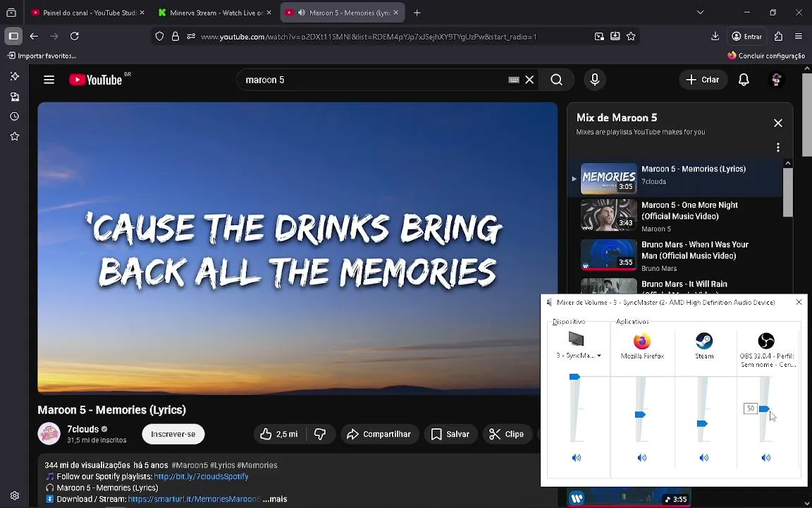Screen dimensions: 812x508
Task: Bookmark this page with the star
Action: [x=631, y=36]
